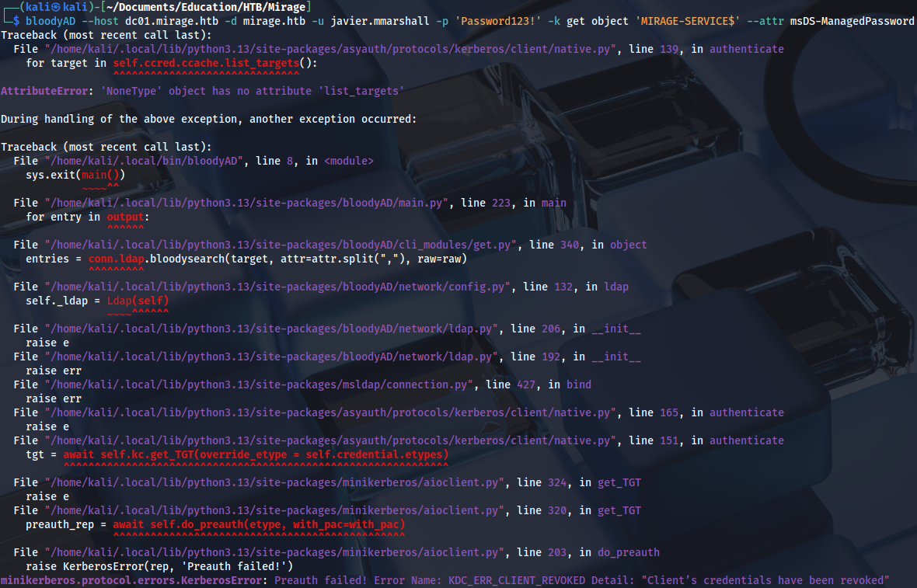Image resolution: width=917 pixels, height=588 pixels.
Task: Click the msDS-ManagedPassword attribute argument
Action: [x=852, y=21]
